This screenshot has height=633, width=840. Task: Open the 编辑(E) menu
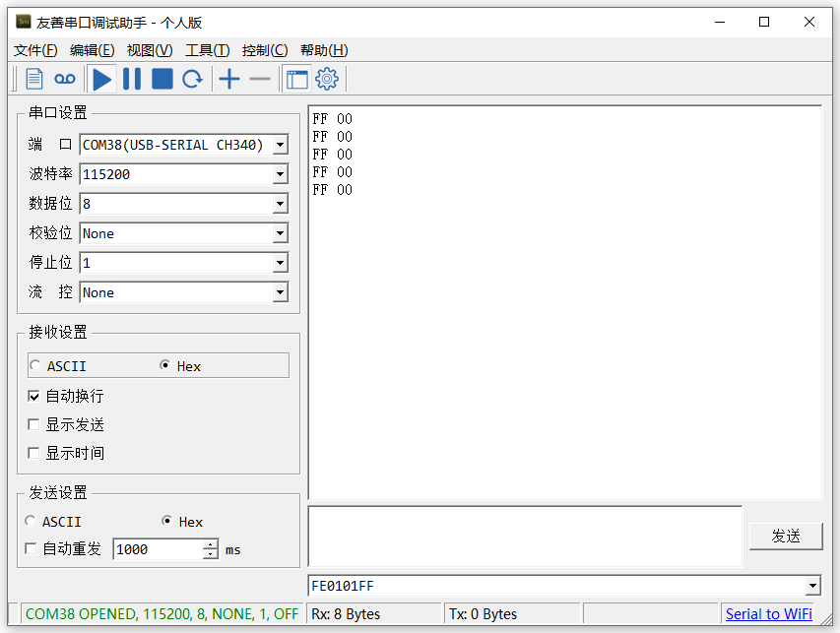click(x=93, y=50)
